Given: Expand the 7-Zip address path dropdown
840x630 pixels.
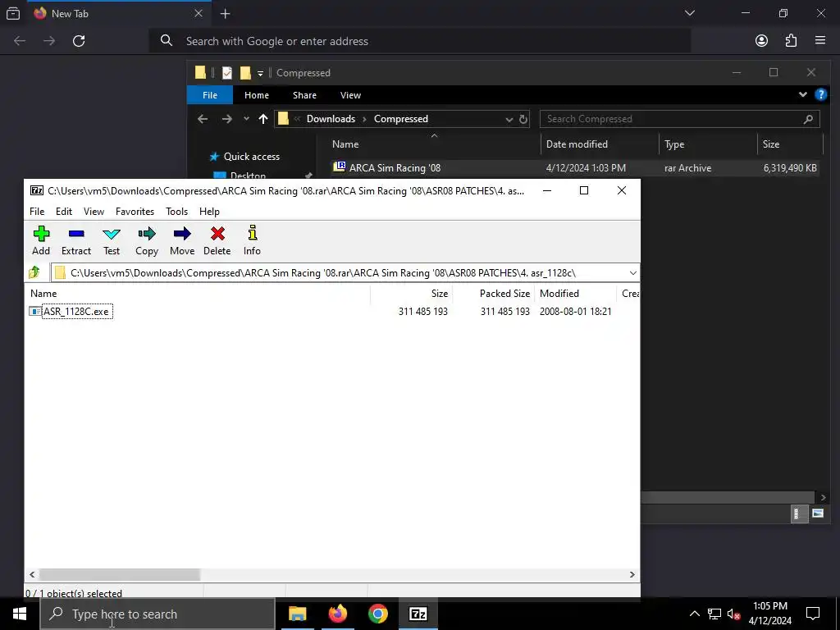Looking at the screenshot, I should pos(632,272).
